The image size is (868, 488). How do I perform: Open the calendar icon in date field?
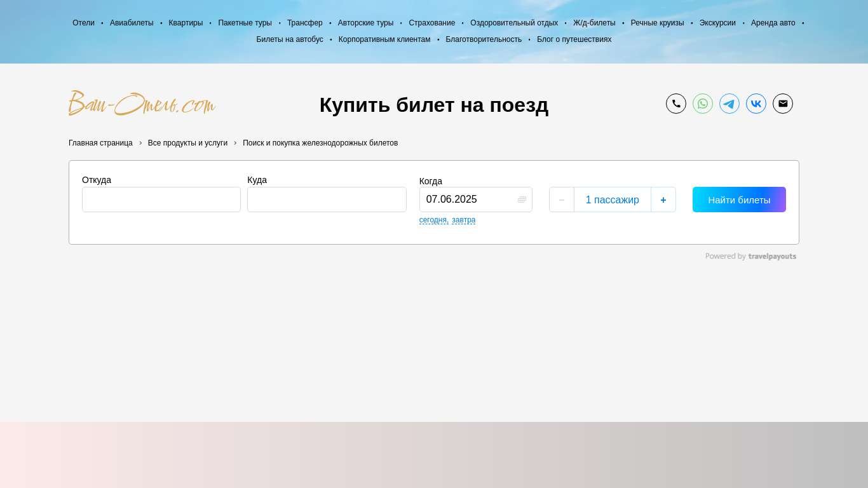pos(522,200)
